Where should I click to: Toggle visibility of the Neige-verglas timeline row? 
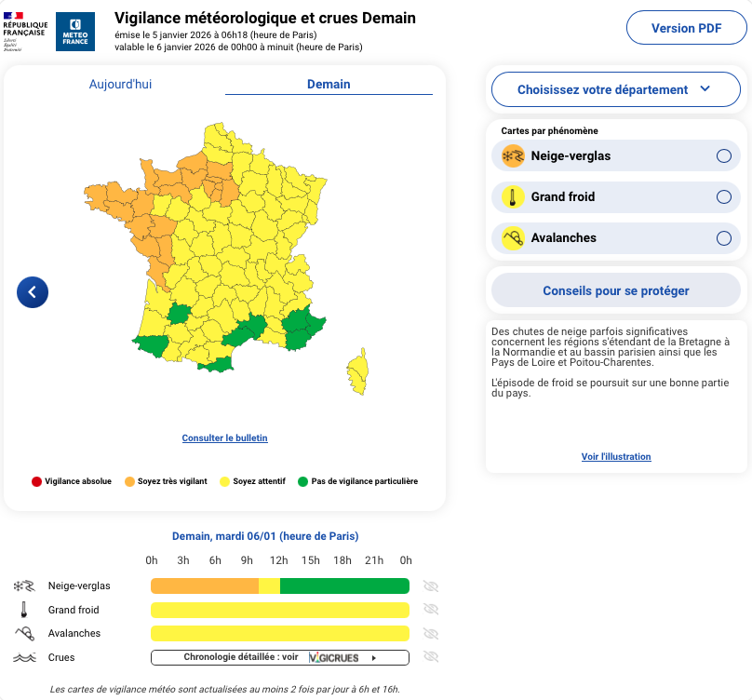(430, 586)
